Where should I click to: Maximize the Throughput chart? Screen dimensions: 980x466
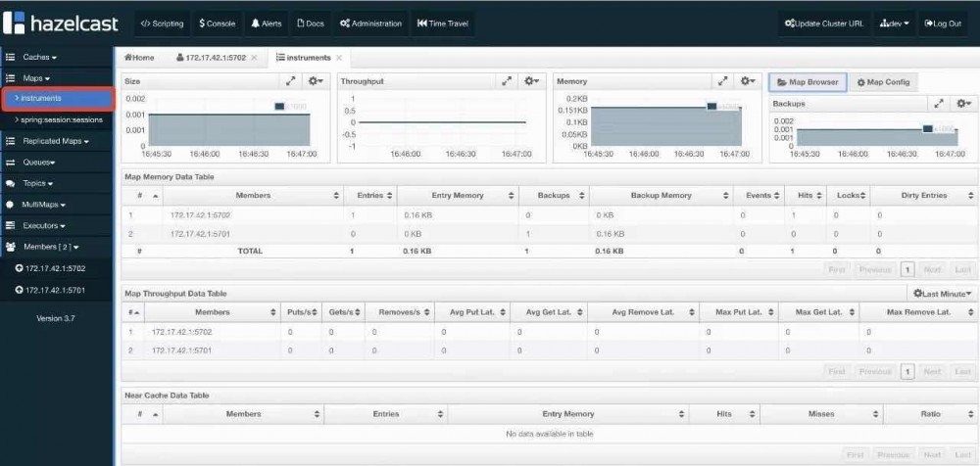tap(507, 81)
